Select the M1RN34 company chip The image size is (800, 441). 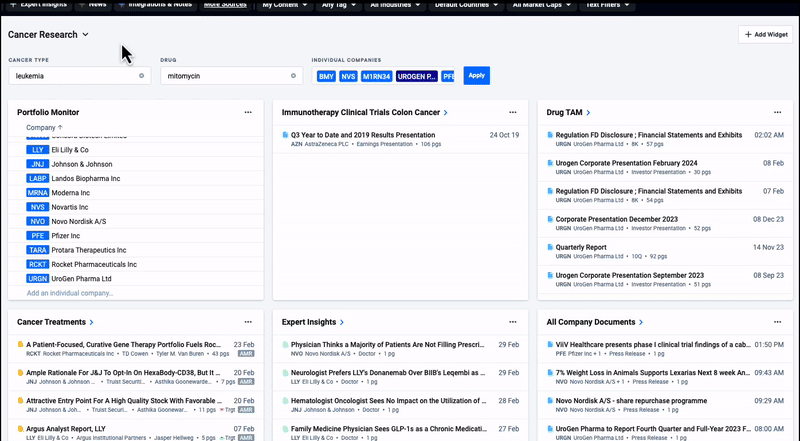coord(377,77)
